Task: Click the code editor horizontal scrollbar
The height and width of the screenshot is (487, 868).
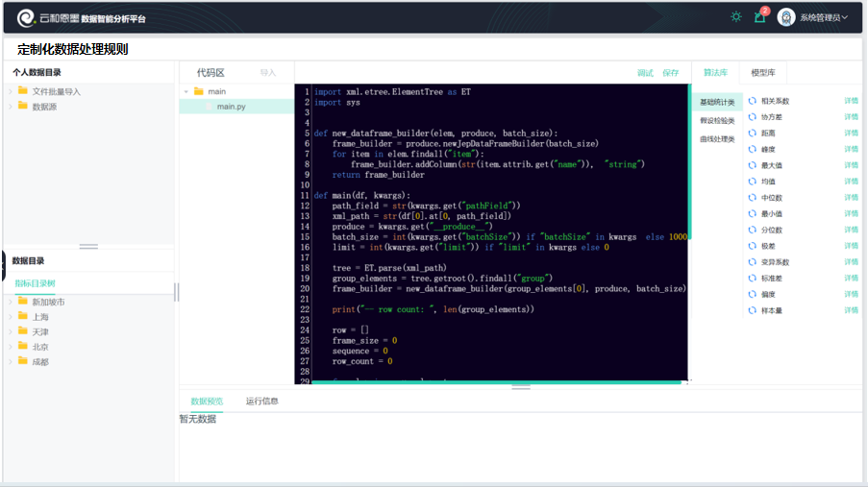Action: (497, 382)
